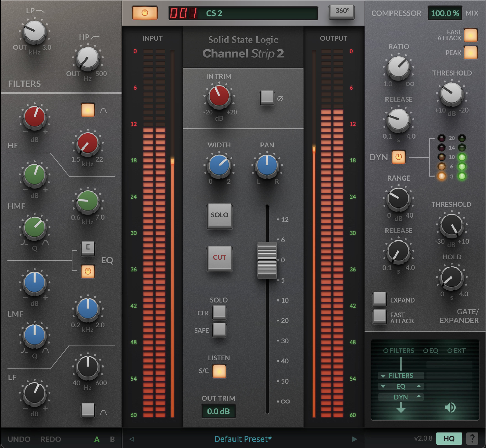Move DYN up in processing order
The image size is (486, 448).
coord(419,396)
